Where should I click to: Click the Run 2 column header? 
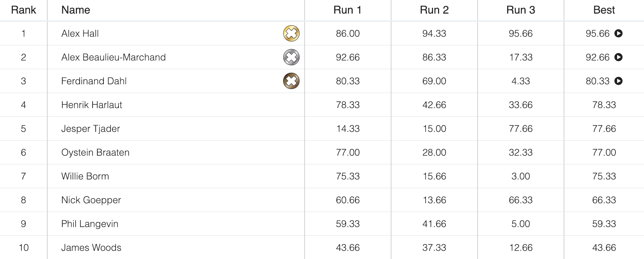coord(434,10)
